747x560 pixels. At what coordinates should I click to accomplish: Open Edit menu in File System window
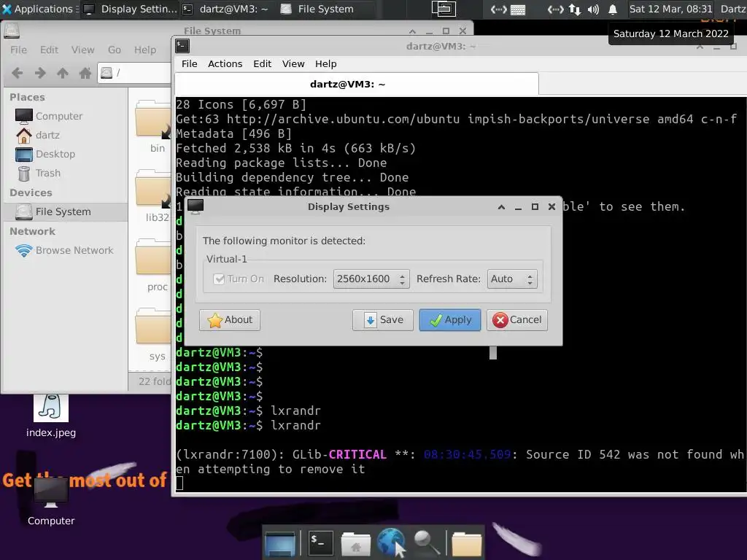tap(49, 50)
